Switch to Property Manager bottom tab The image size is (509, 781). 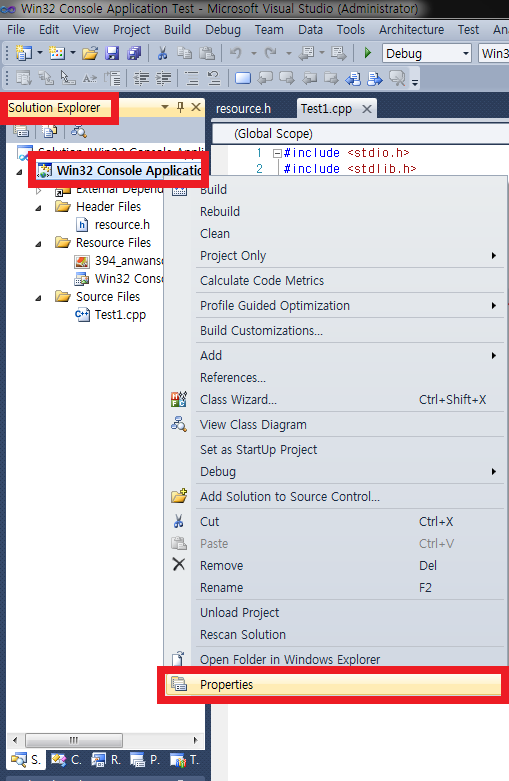(145, 760)
